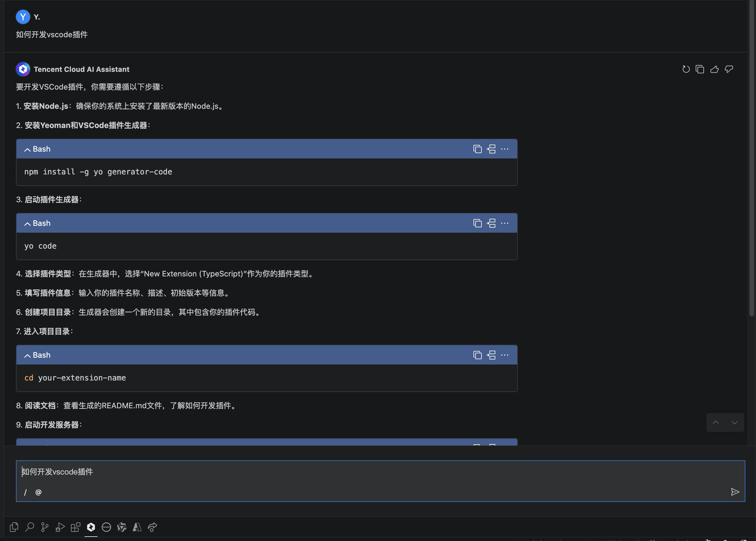Click step 8 '阅读文档' text

point(40,406)
